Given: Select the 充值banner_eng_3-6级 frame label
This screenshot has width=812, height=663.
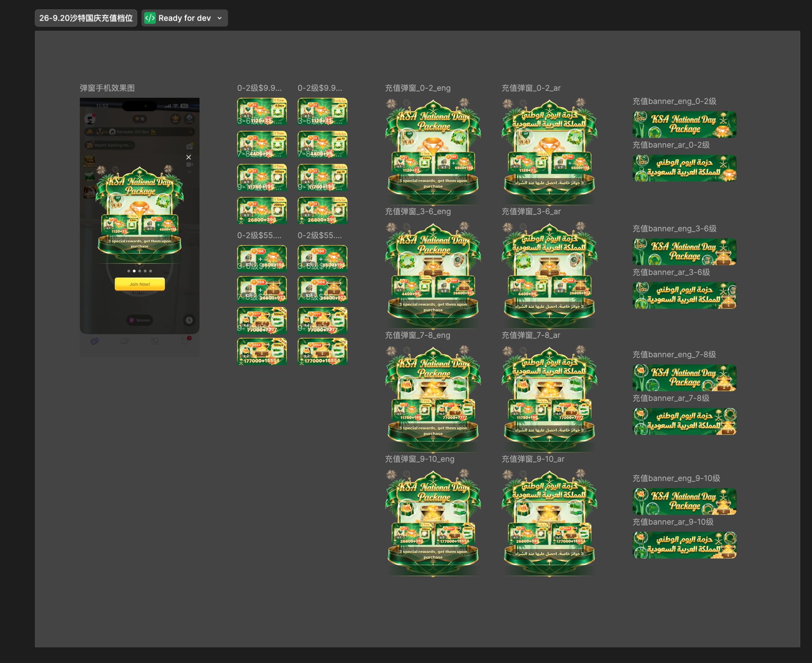Looking at the screenshot, I should (674, 229).
